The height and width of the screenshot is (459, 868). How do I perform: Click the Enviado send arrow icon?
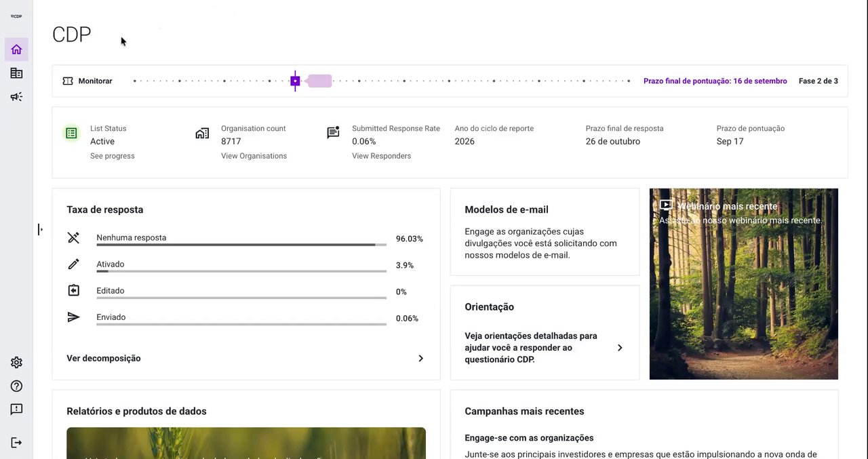pos(74,317)
